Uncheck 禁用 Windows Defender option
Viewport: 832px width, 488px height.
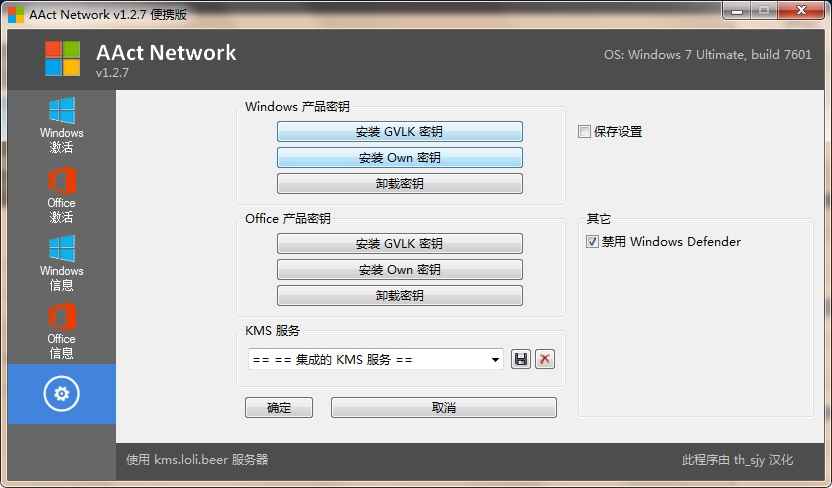click(592, 241)
